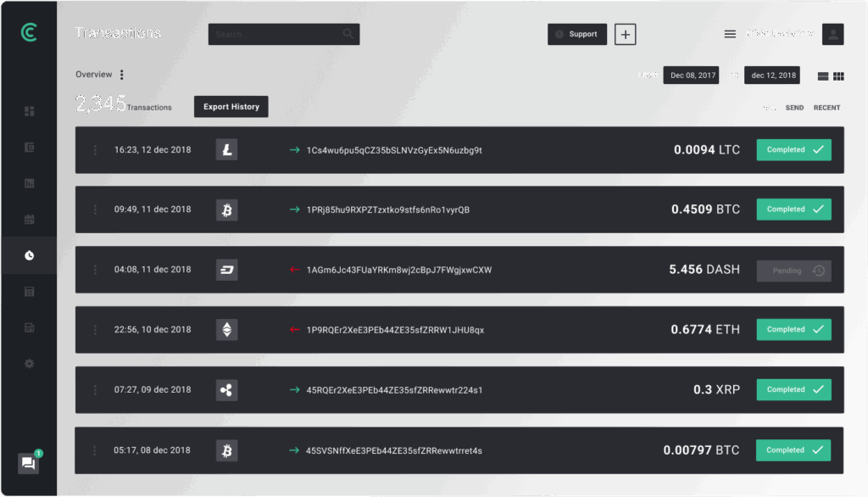Click the sidebar calendar icon
The image size is (868, 497).
pos(29,220)
